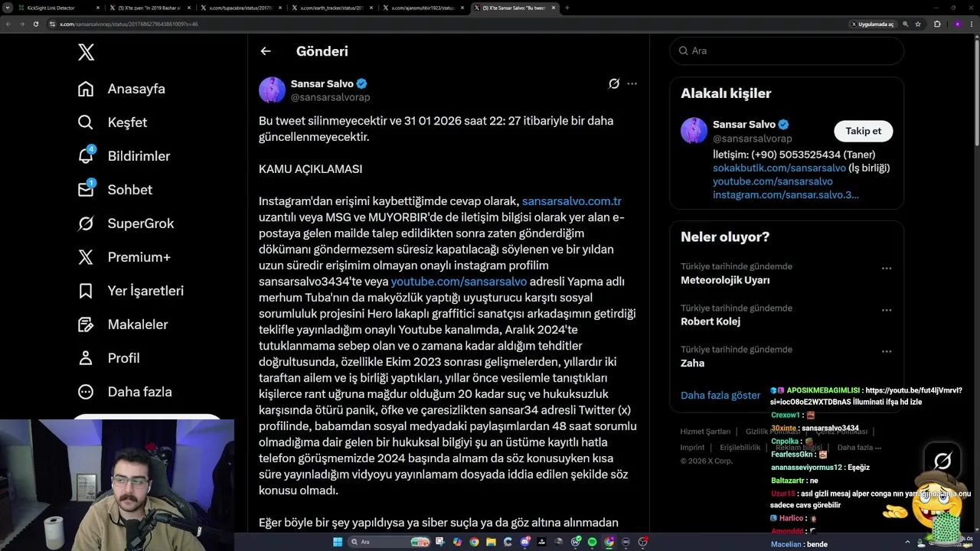980x551 pixels.
Task: Open tab search dropdown arrow
Action: tap(8, 8)
